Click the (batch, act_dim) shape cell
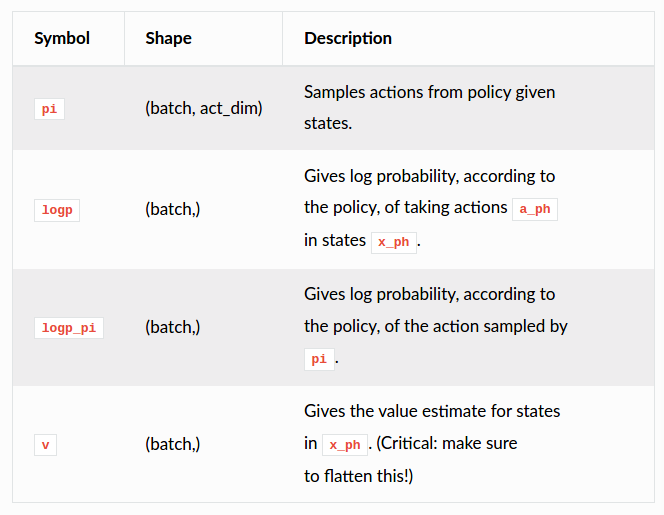The width and height of the screenshot is (664, 515). [x=204, y=108]
